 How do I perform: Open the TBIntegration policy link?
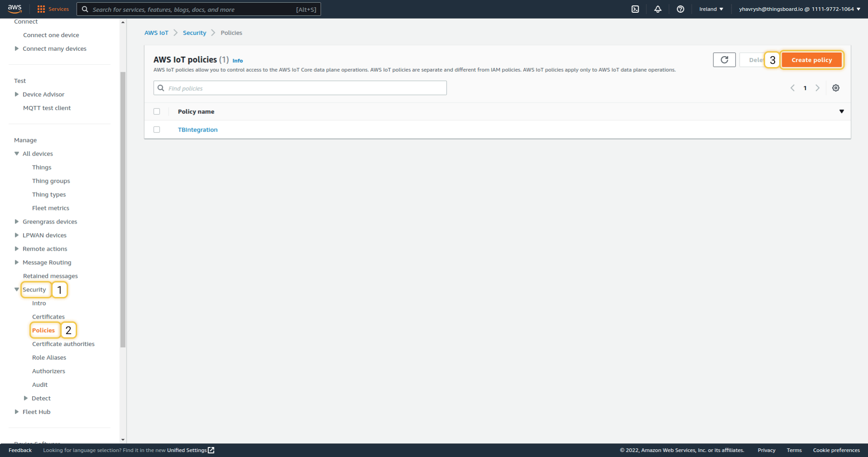[198, 130]
